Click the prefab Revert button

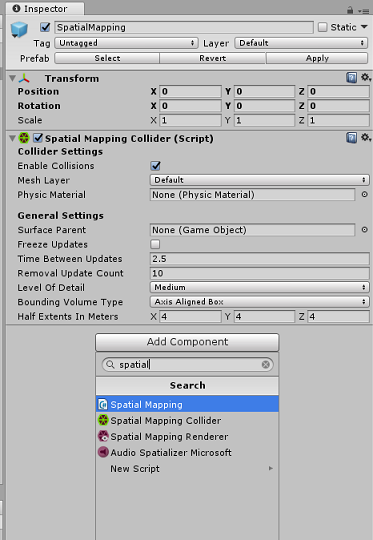[x=213, y=58]
